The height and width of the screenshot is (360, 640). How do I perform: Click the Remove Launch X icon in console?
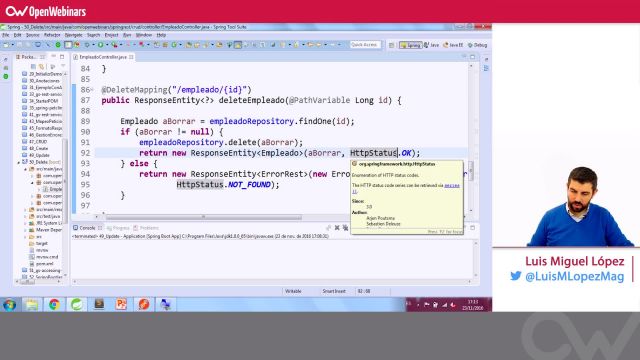(x=337, y=228)
